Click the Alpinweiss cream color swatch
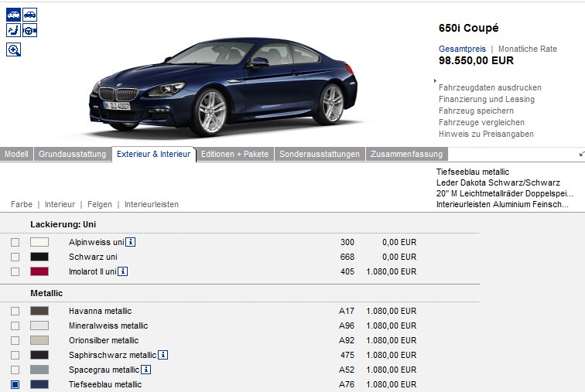Screen dimensions: 585x392 pos(39,242)
